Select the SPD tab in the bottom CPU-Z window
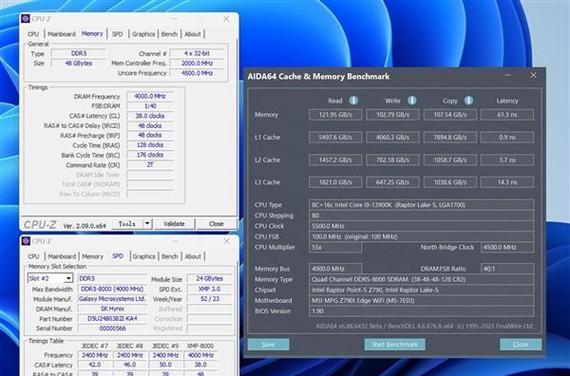The image size is (570, 376). click(118, 256)
